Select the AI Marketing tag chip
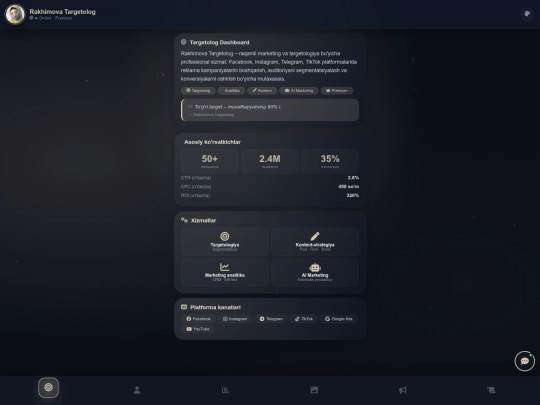540x405 pixels. pyautogui.click(x=299, y=91)
